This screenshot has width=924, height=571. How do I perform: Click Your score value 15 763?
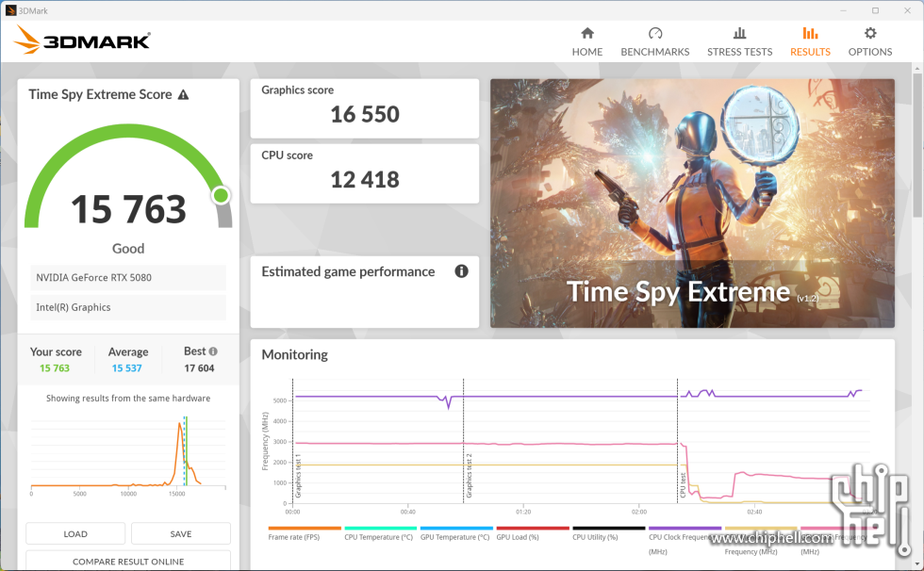click(x=55, y=367)
